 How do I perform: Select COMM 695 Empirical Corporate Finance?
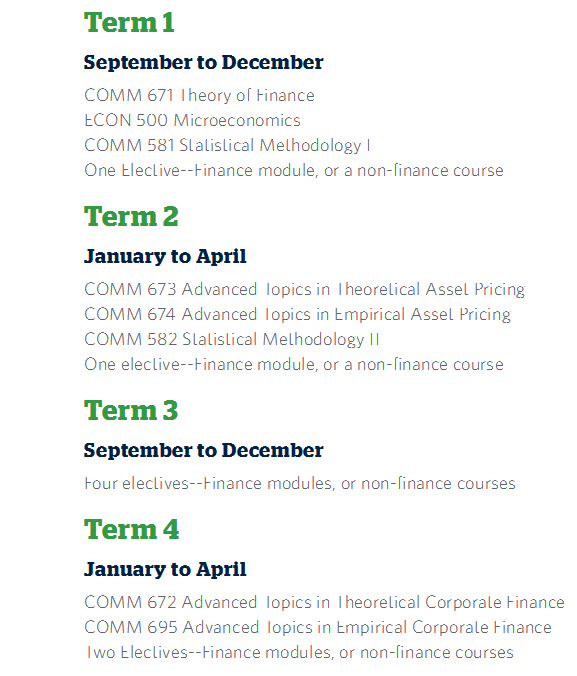click(318, 627)
